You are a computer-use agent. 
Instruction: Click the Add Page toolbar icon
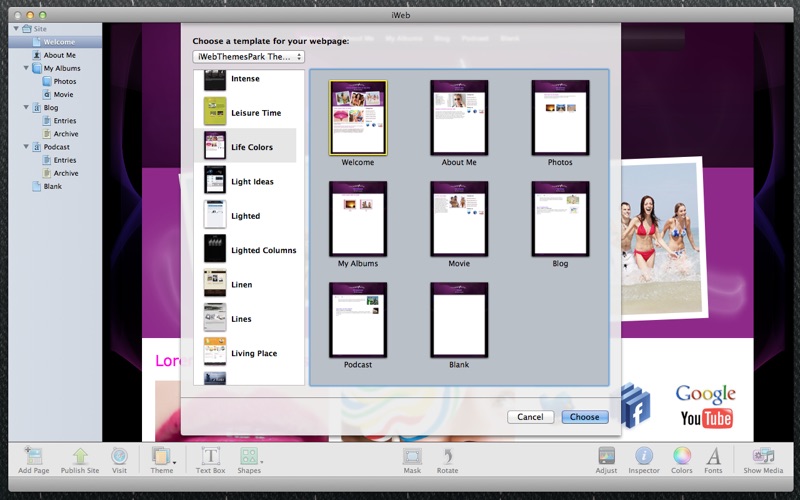click(34, 456)
